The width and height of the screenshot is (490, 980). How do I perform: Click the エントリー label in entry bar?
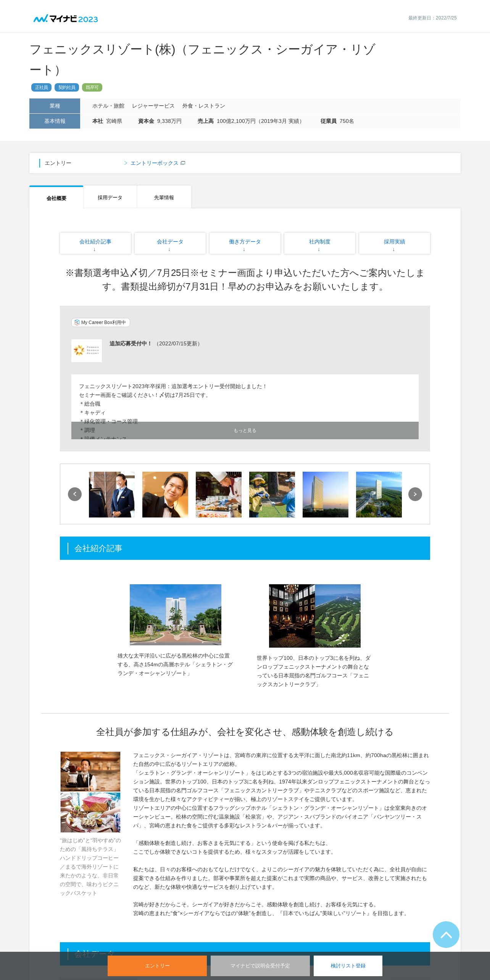(x=58, y=163)
